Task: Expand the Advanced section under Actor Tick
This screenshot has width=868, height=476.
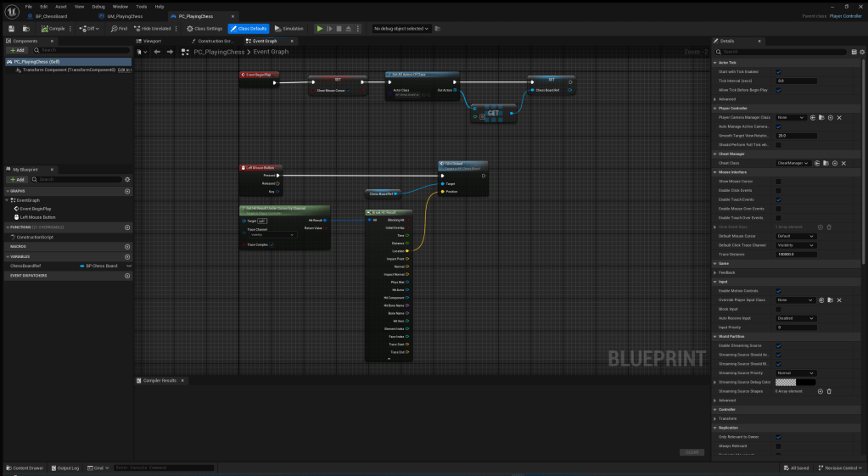Action: (715, 99)
